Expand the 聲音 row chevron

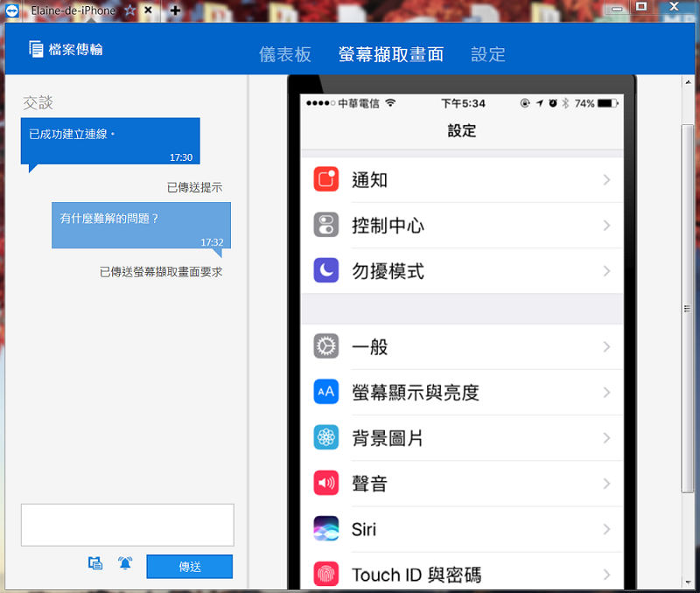(606, 484)
